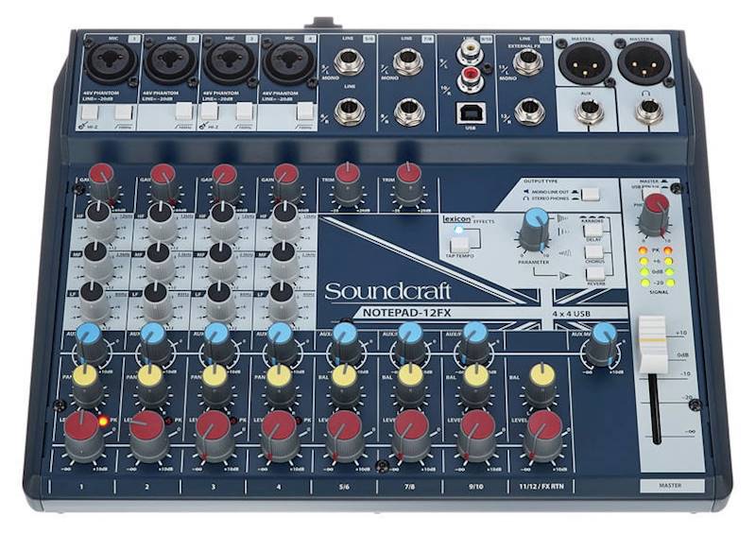Click the channel 1 blue AUX knob

click(x=90, y=343)
